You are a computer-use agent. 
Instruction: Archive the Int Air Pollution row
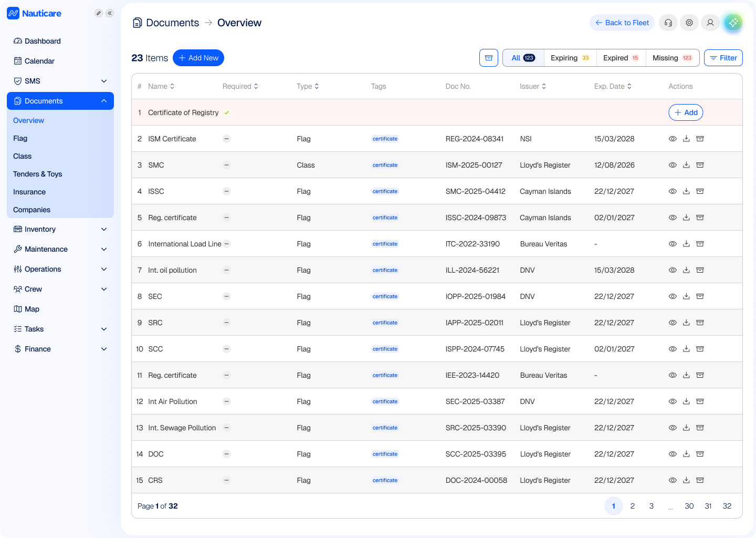(x=700, y=401)
